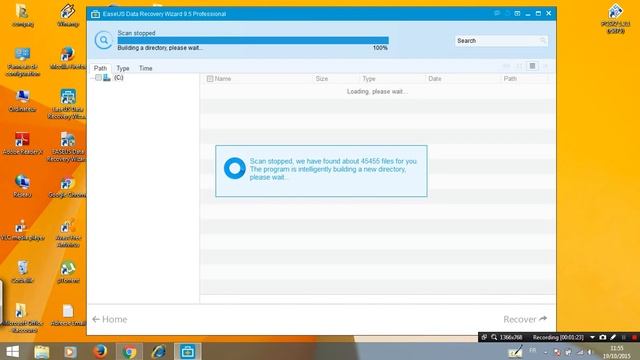Click the Home back button

coord(109,319)
